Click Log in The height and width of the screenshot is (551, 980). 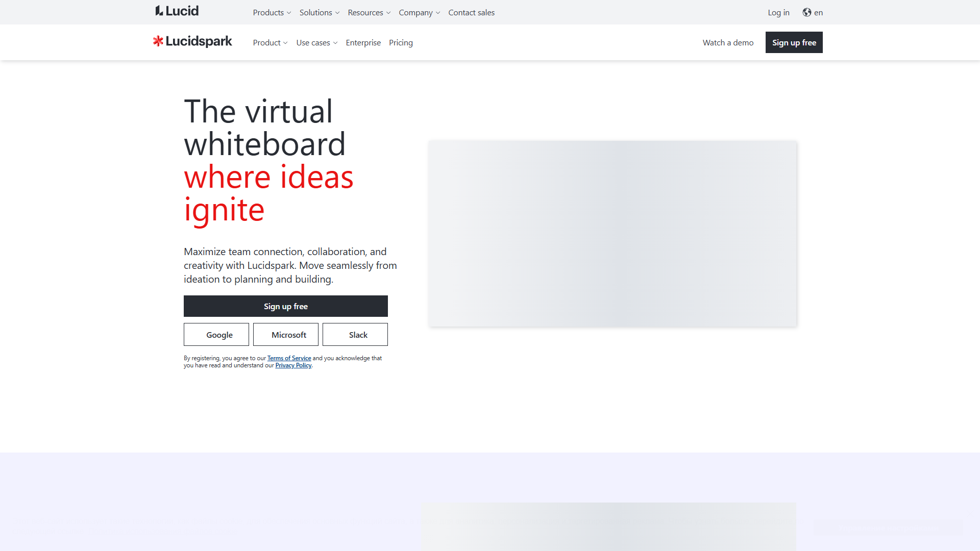(x=778, y=12)
